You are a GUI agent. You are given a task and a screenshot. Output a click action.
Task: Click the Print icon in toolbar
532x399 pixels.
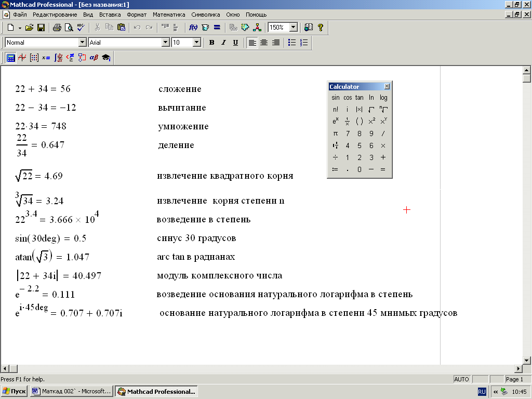pyautogui.click(x=57, y=28)
